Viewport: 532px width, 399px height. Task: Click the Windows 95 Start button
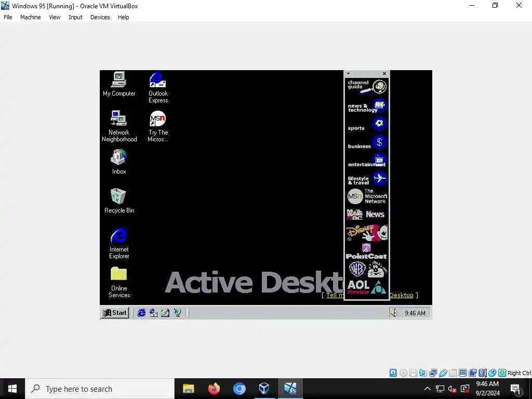(x=115, y=312)
